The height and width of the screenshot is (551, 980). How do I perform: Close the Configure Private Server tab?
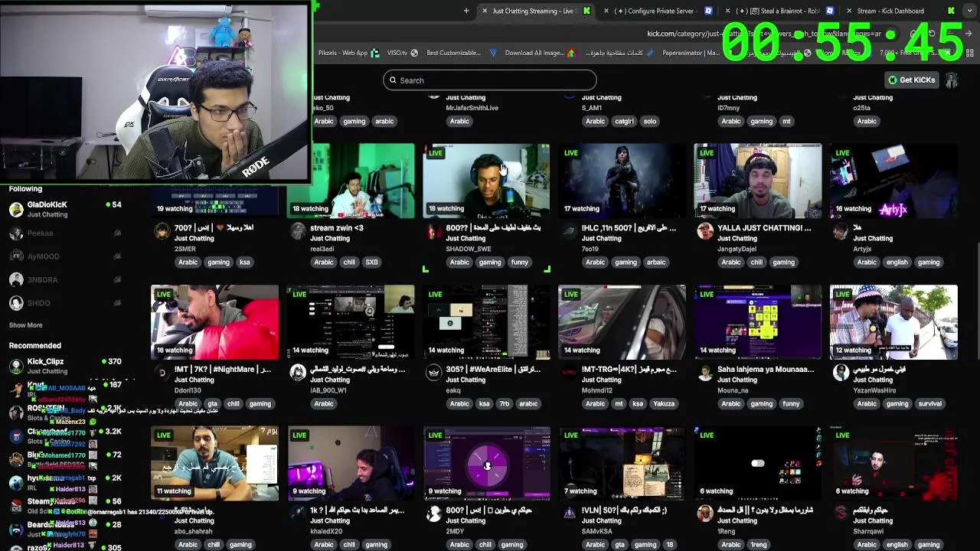click(606, 11)
